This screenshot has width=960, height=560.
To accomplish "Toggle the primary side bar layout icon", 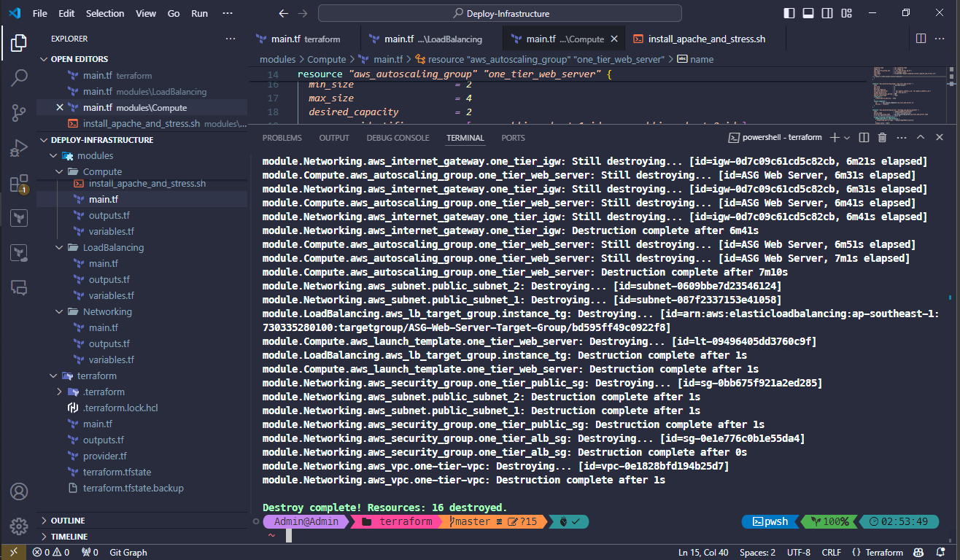I will pos(789,13).
